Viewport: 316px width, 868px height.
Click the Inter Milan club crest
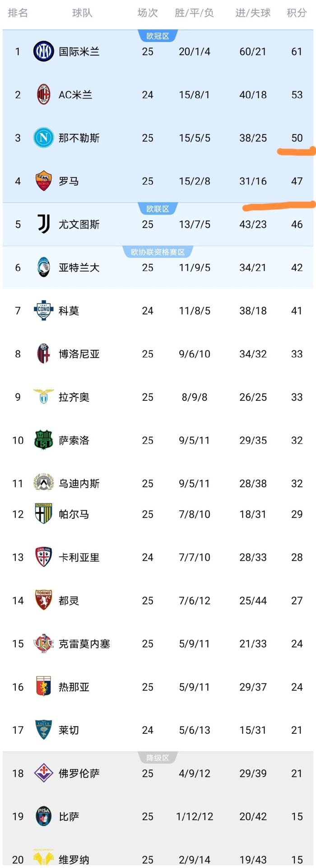[44, 52]
